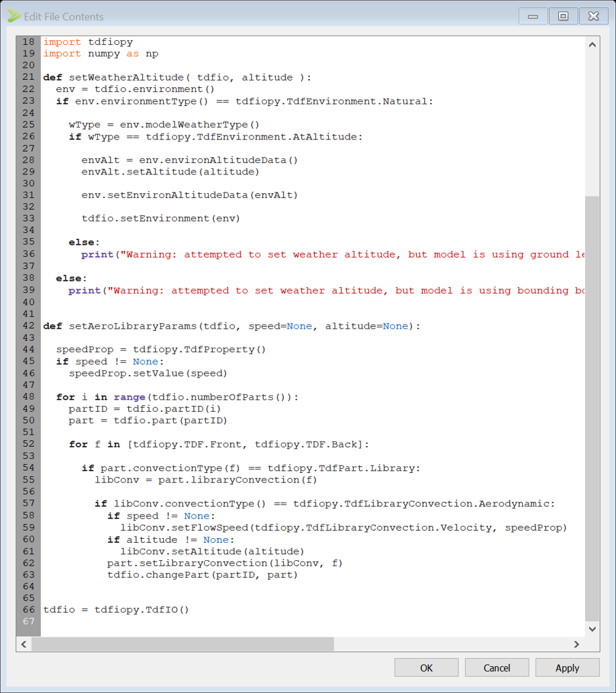Click the vertical scrollbar thumb
616x693 pixels.
(592, 408)
